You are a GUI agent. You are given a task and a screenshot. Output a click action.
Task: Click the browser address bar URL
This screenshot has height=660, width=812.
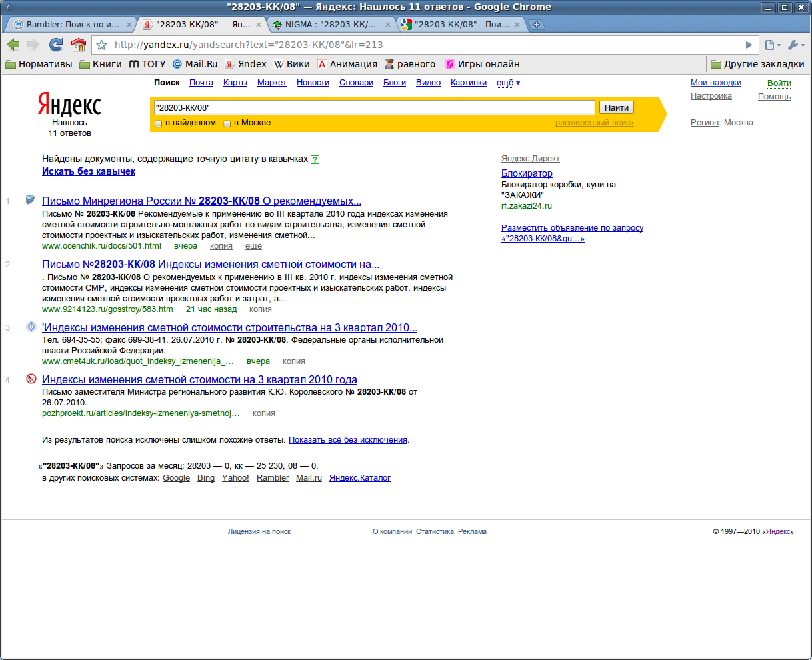249,45
